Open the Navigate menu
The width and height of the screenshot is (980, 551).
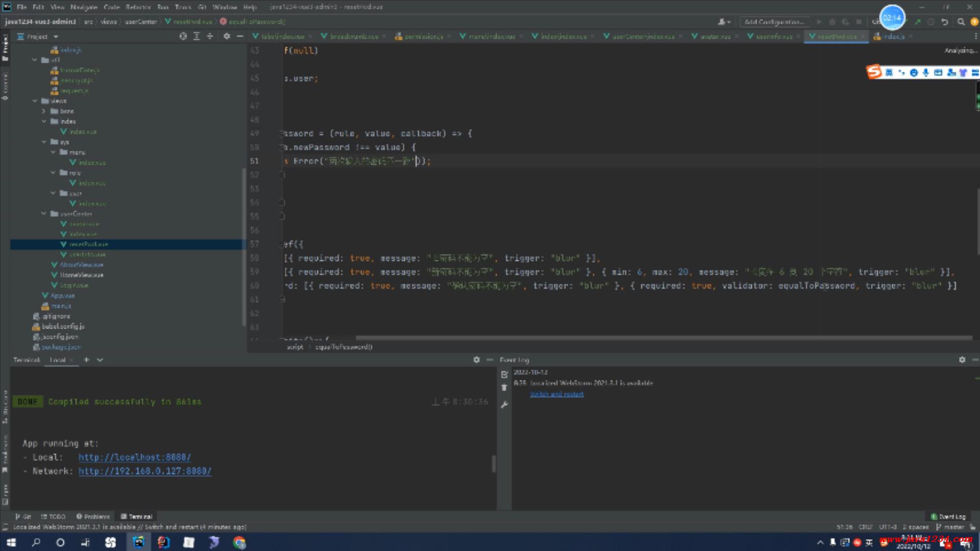[84, 7]
